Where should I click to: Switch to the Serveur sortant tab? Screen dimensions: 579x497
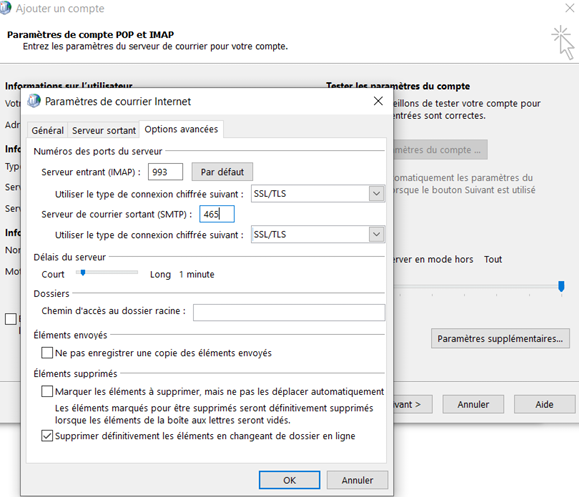pyautogui.click(x=104, y=130)
